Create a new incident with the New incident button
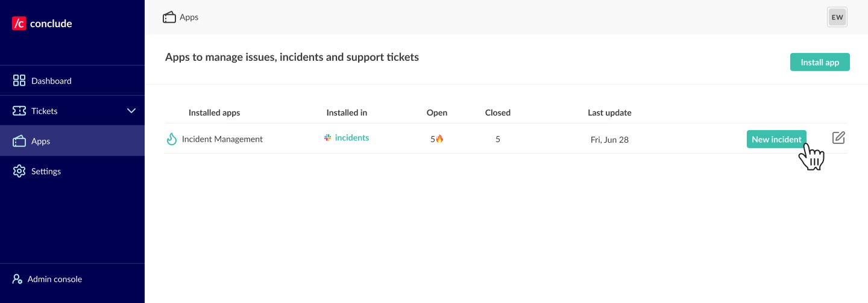The image size is (868, 303). click(x=776, y=139)
